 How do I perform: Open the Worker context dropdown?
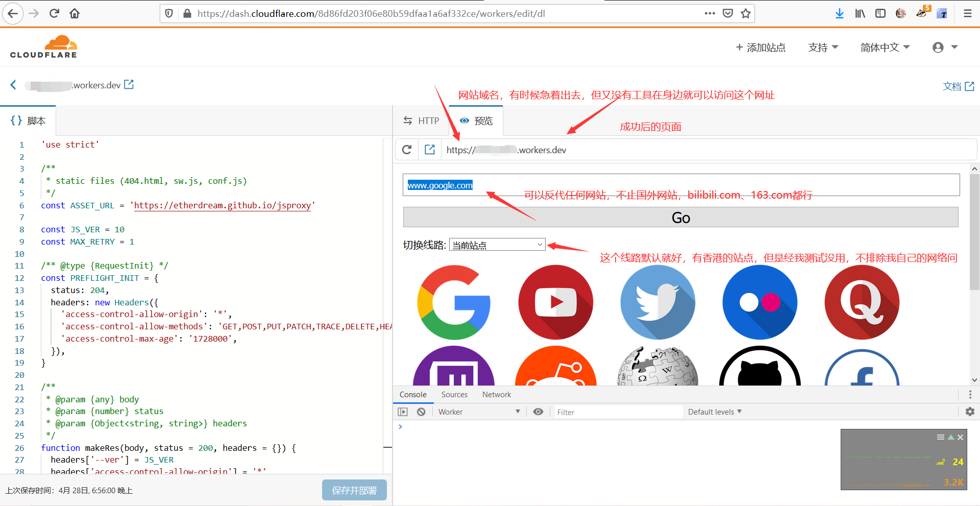click(x=479, y=412)
